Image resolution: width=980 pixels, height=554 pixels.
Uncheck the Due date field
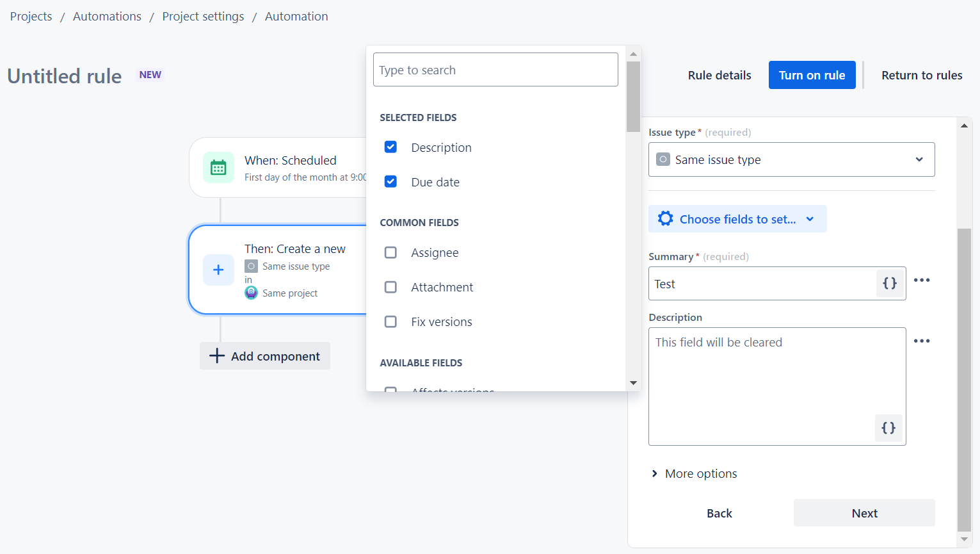390,181
